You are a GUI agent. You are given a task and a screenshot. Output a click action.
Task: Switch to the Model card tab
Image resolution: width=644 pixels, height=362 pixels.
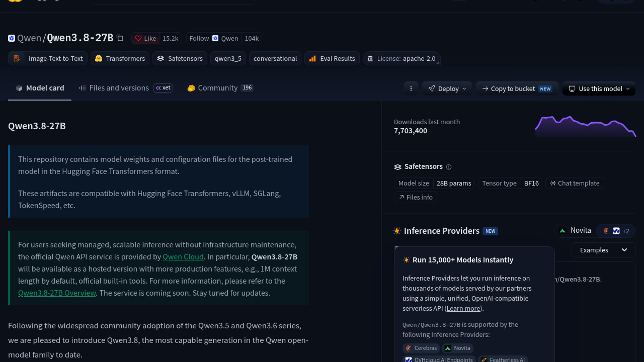[40, 88]
